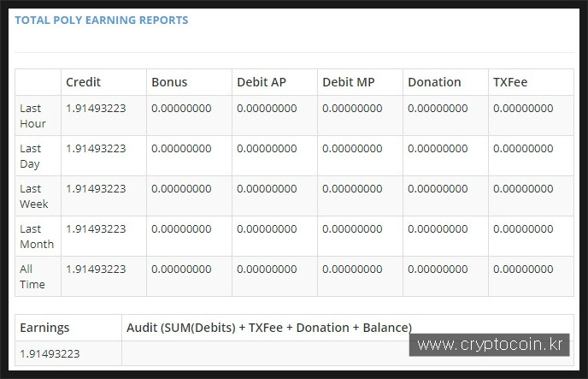
Task: Select Debit MP value in Last Hour row
Action: (x=352, y=108)
